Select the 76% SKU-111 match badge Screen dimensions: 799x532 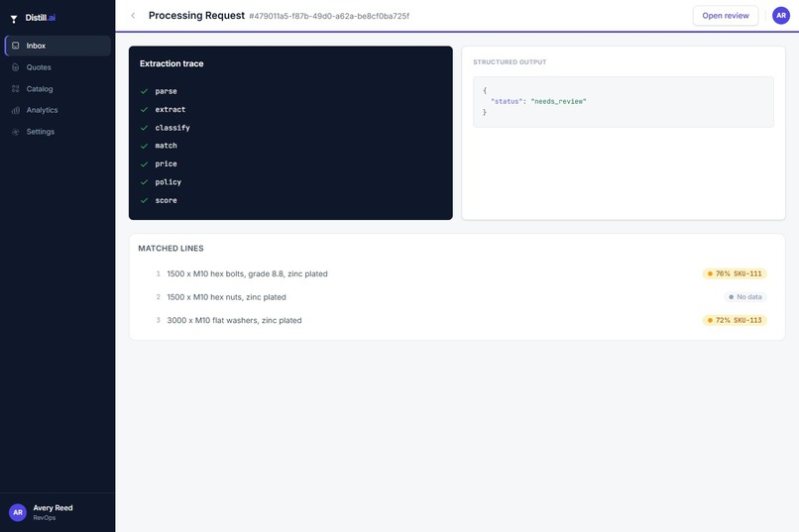[735, 273]
